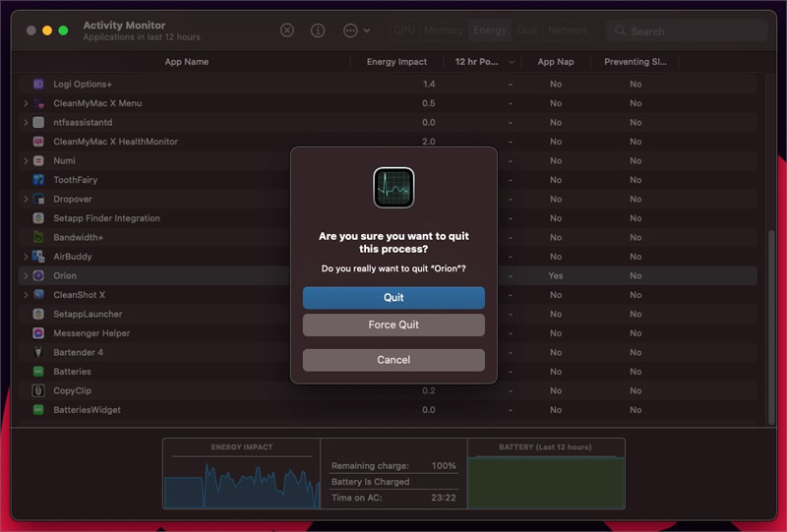Switch to the Memory tab

(444, 30)
